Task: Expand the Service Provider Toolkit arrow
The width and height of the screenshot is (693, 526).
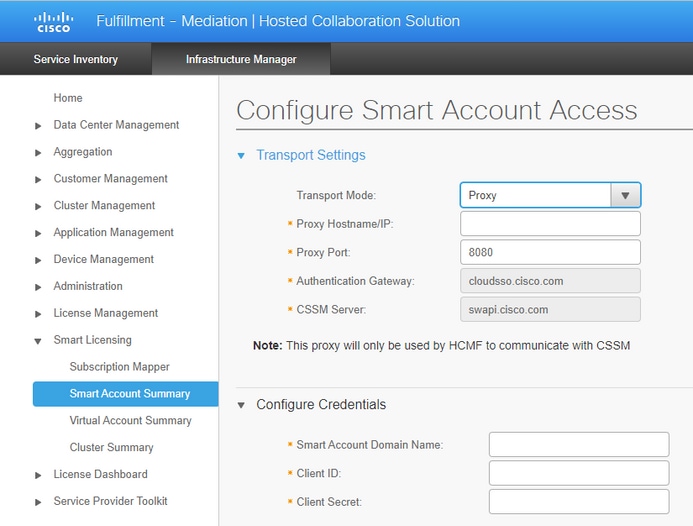Action: [38, 502]
